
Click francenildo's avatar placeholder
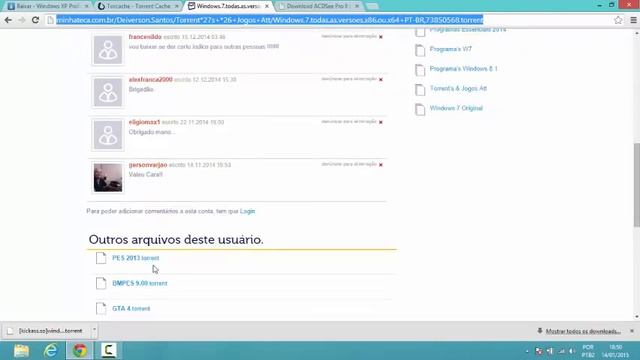[x=108, y=50]
